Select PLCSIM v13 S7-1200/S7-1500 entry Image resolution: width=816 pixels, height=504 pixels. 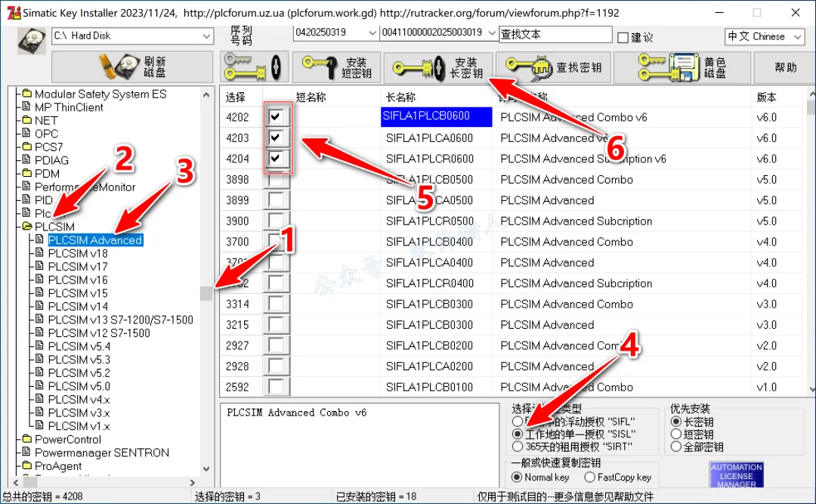121,320
